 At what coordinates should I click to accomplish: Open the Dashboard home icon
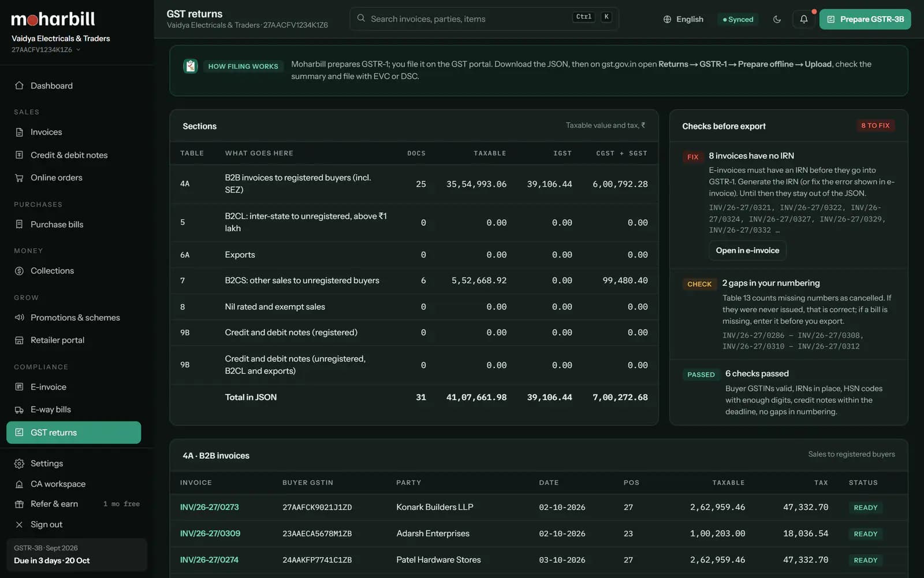[19, 86]
